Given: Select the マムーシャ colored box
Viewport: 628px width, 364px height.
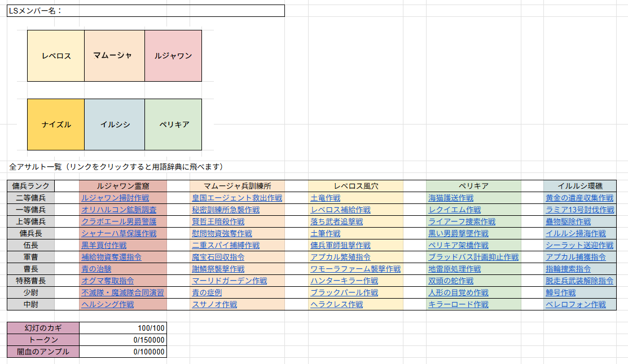Looking at the screenshot, I should tap(114, 56).
